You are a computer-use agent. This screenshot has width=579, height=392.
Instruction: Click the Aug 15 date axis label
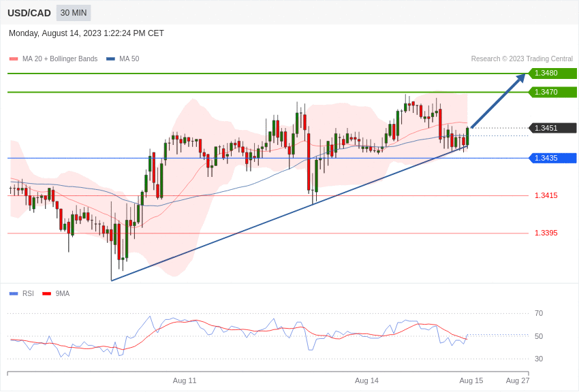pyautogui.click(x=471, y=380)
